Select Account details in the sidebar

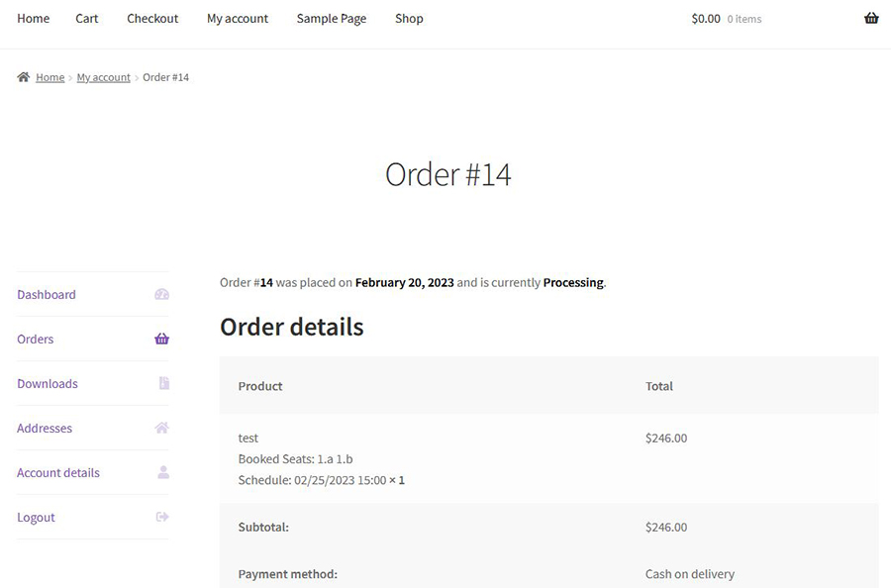[x=57, y=472]
